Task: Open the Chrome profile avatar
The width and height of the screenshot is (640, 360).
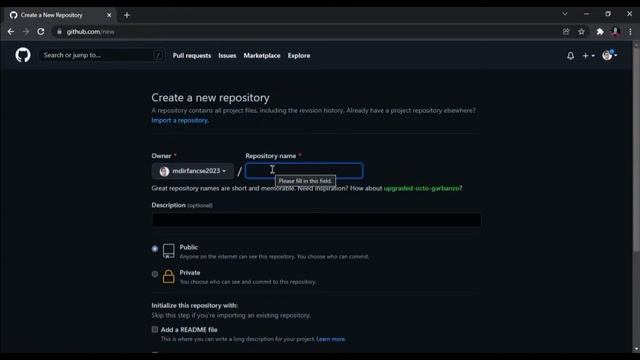Action: 616,31
